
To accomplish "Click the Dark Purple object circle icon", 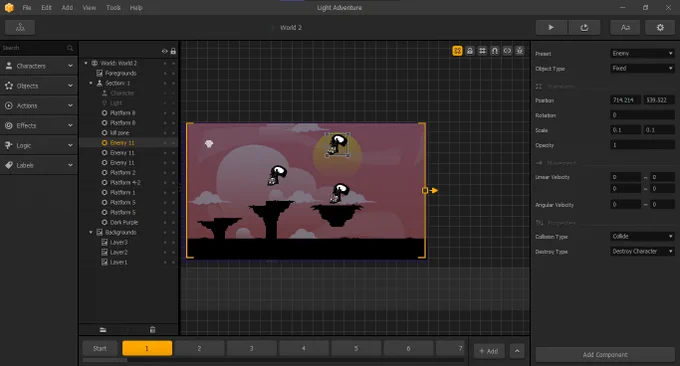I will pos(104,222).
